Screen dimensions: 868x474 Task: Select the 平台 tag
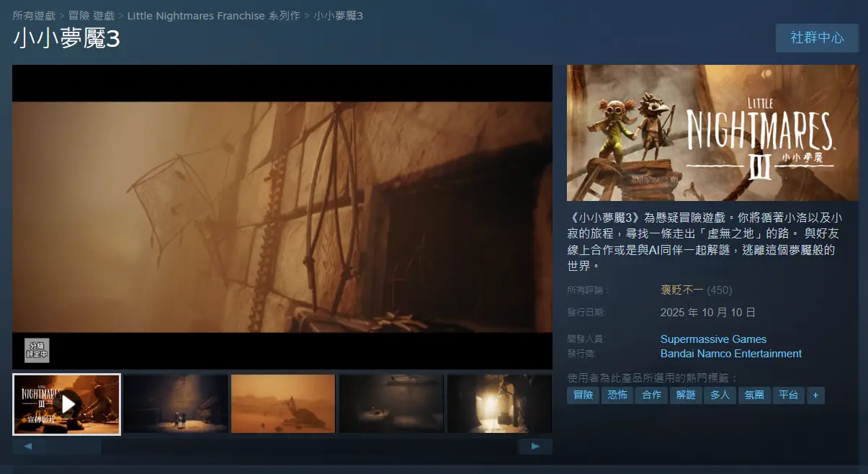(788, 395)
